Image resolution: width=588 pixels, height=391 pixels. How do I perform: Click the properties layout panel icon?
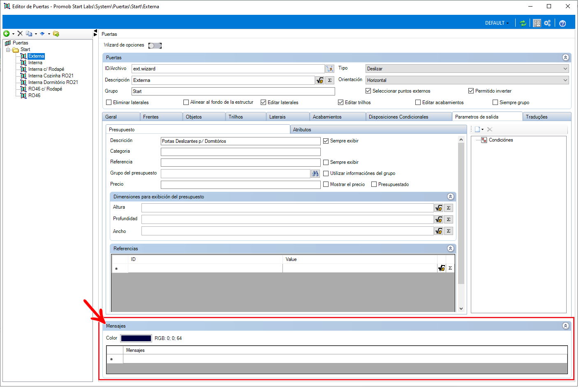537,23
